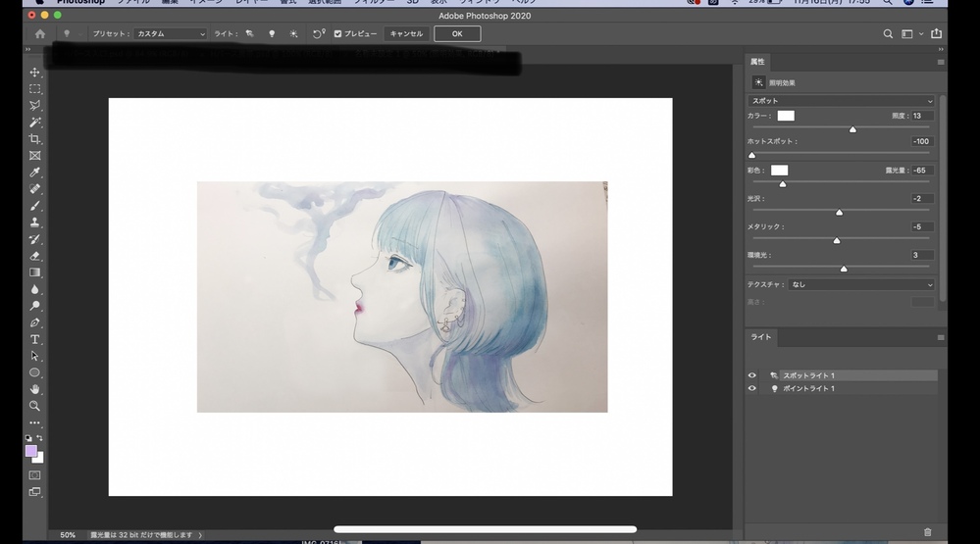This screenshot has height=544, width=980.
Task: Collapse right panels double arrow
Action: pos(941,49)
